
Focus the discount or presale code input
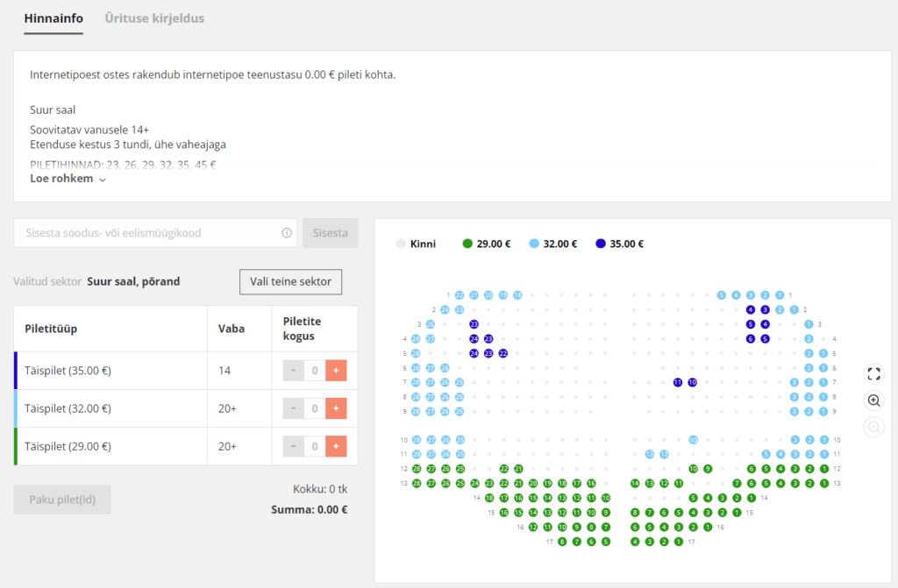(x=145, y=233)
